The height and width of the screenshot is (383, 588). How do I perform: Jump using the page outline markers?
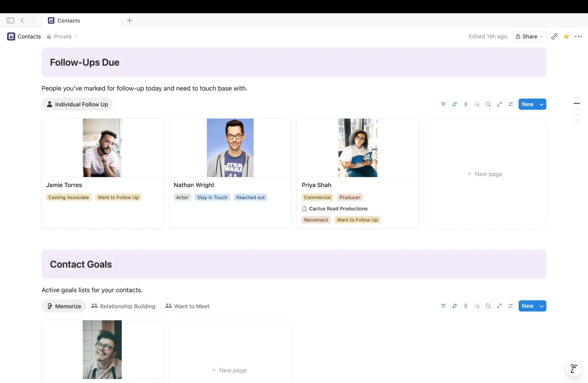tap(577, 109)
